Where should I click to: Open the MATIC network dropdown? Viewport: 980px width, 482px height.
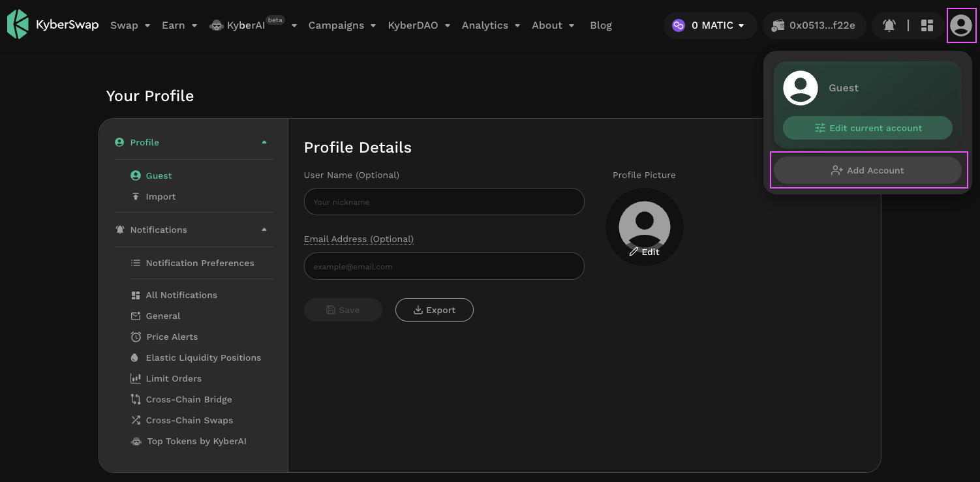(x=710, y=25)
